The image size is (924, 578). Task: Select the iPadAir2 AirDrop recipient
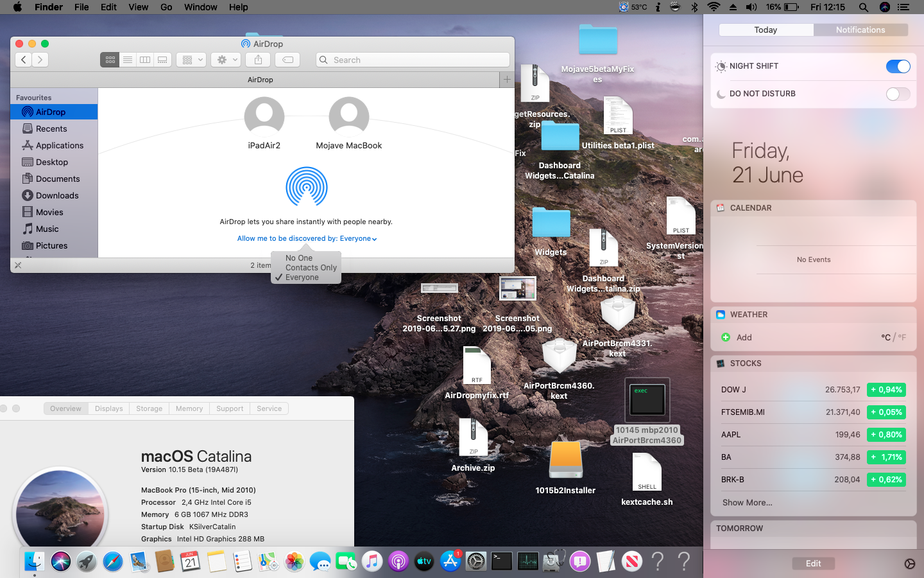[264, 123]
